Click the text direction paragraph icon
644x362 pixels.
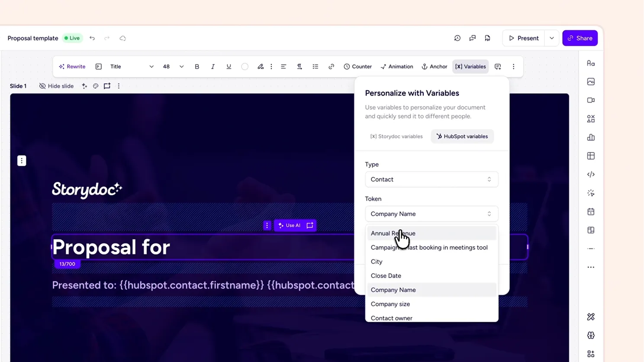[299, 67]
